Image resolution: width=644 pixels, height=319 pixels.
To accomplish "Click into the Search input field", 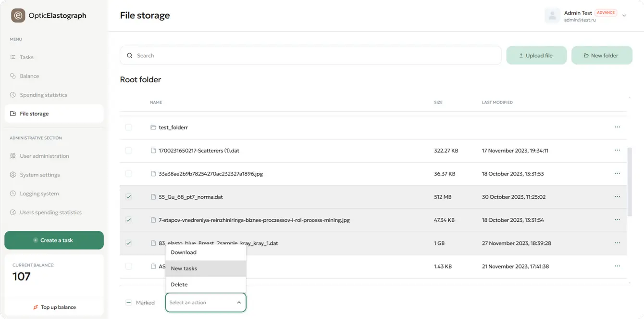I will (x=312, y=56).
